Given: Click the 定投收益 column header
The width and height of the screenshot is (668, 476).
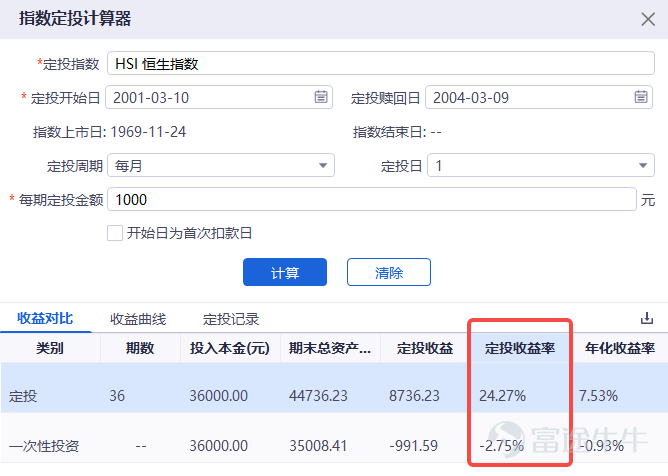Looking at the screenshot, I should [x=425, y=348].
